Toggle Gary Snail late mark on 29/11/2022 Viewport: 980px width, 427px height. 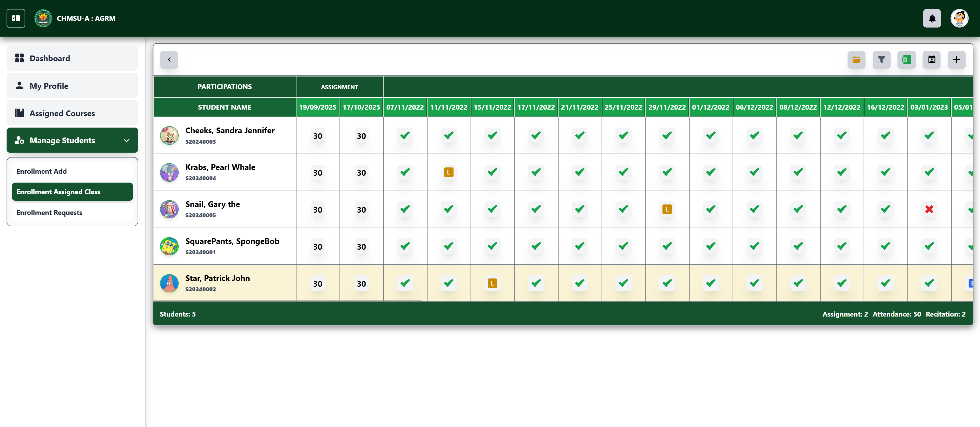[x=667, y=209]
